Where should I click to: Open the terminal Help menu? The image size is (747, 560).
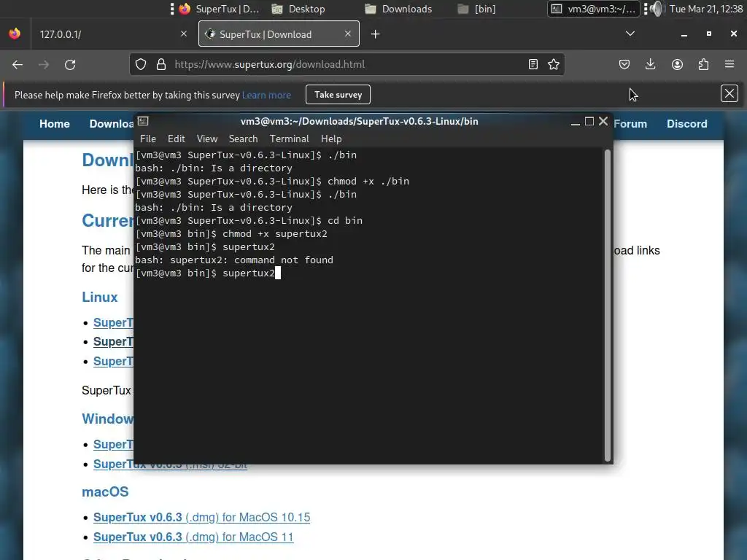(x=331, y=139)
